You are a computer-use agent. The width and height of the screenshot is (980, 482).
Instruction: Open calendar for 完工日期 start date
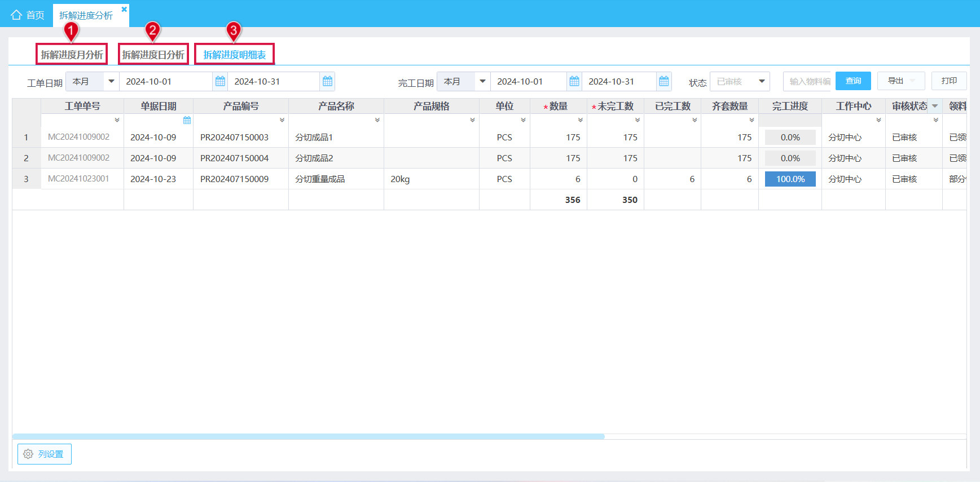(574, 81)
